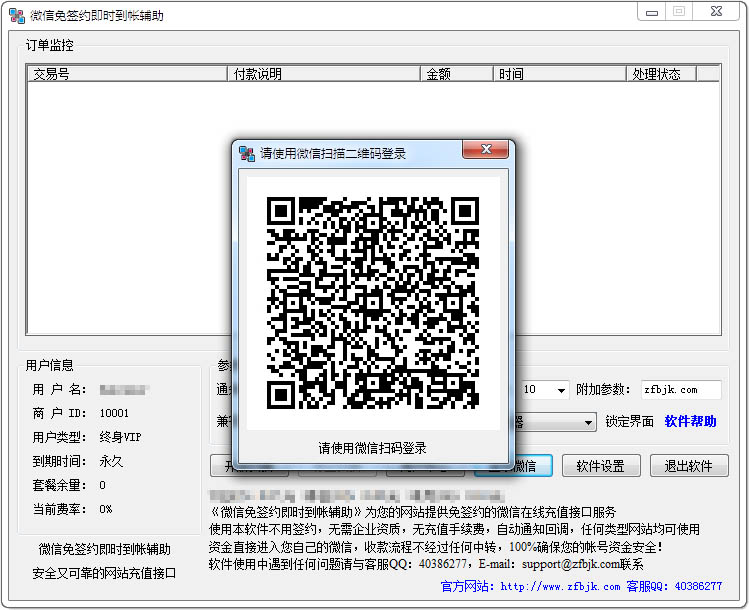Click the 退出软件 button
This screenshot has width=749, height=610.
[689, 466]
